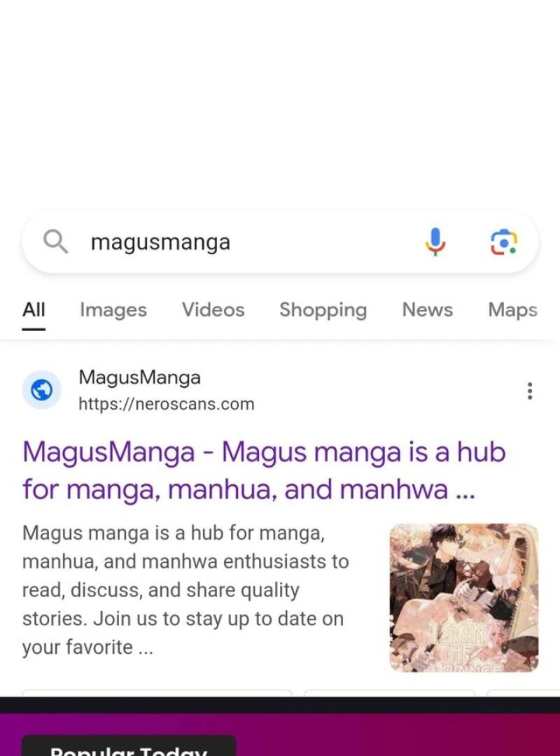Tap the second sitelink chip below snippet
Viewport: 560px width, 756px height.
[389, 693]
